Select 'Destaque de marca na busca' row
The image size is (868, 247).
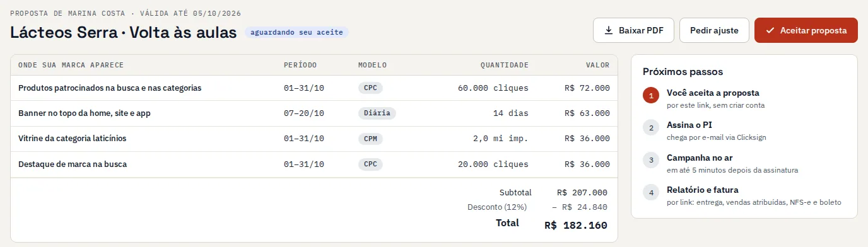[314, 164]
